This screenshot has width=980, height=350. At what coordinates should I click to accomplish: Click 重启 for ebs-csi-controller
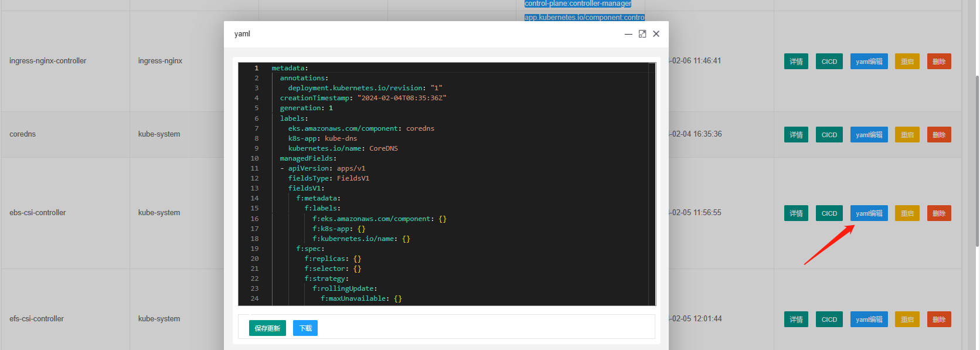tap(907, 213)
